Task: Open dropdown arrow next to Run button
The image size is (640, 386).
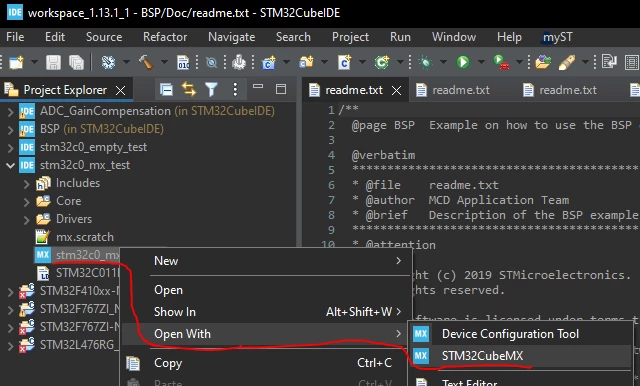Action: (481, 63)
